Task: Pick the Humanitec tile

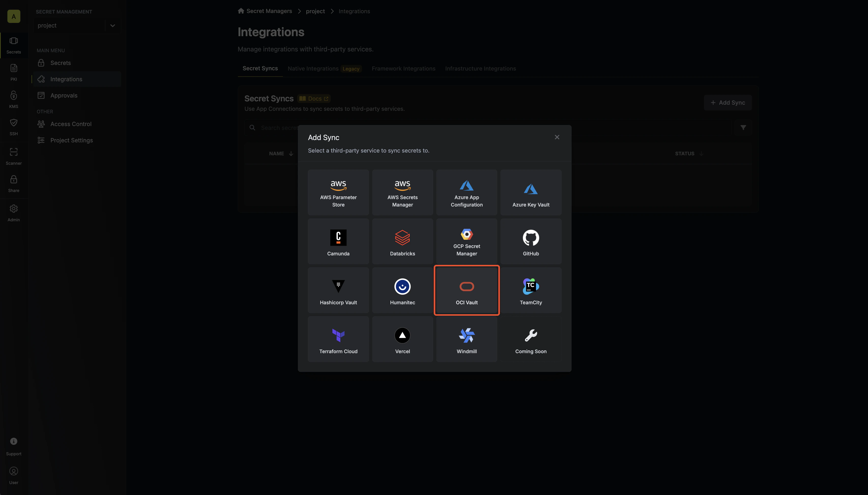Action: click(402, 290)
